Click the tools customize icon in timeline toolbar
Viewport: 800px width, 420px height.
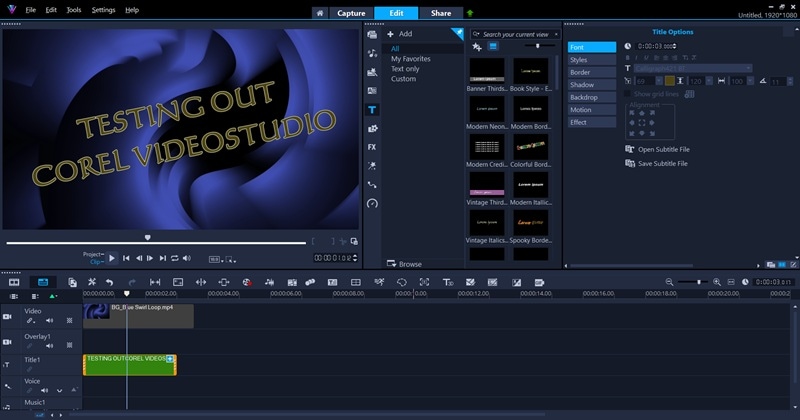pos(92,282)
